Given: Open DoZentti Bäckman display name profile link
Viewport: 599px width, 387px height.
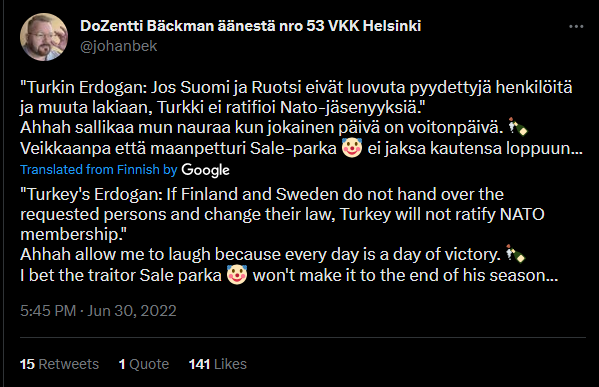Looking at the screenshot, I should [x=251, y=26].
